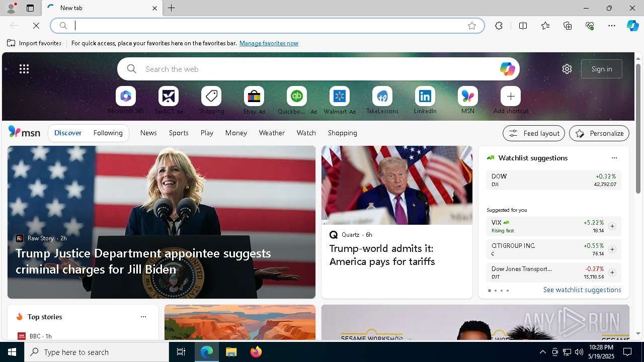Follow Manage favorites now link
The width and height of the screenshot is (644, 362).
(269, 43)
